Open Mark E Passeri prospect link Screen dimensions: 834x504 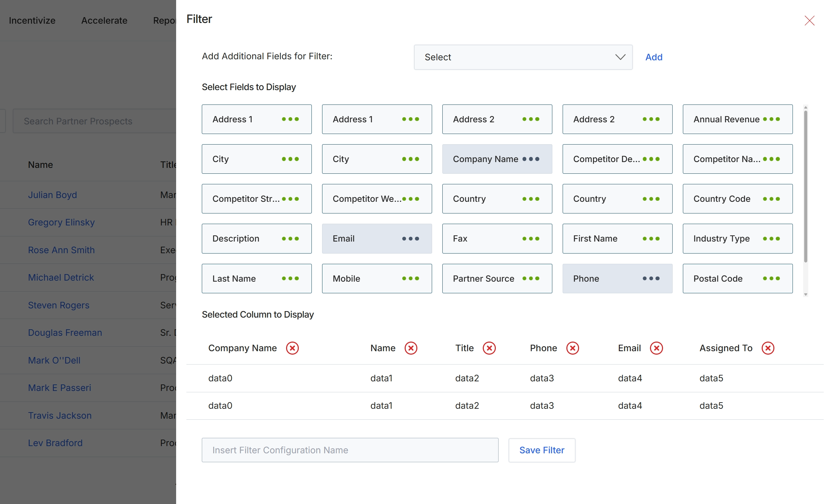60,388
